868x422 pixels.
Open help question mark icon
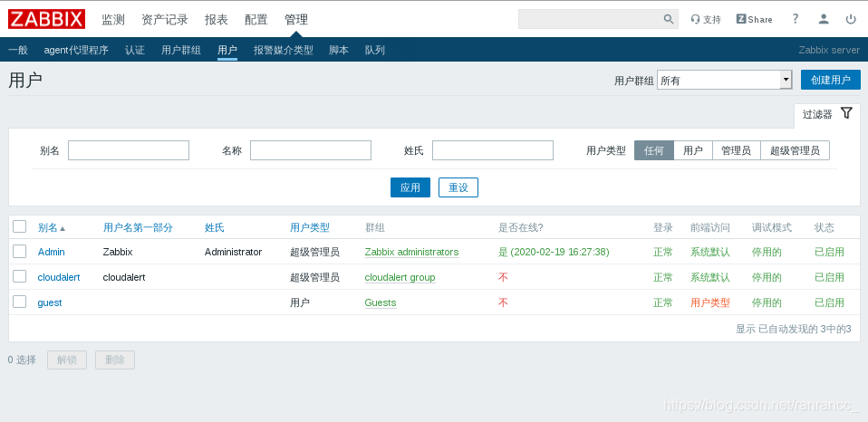point(796,19)
